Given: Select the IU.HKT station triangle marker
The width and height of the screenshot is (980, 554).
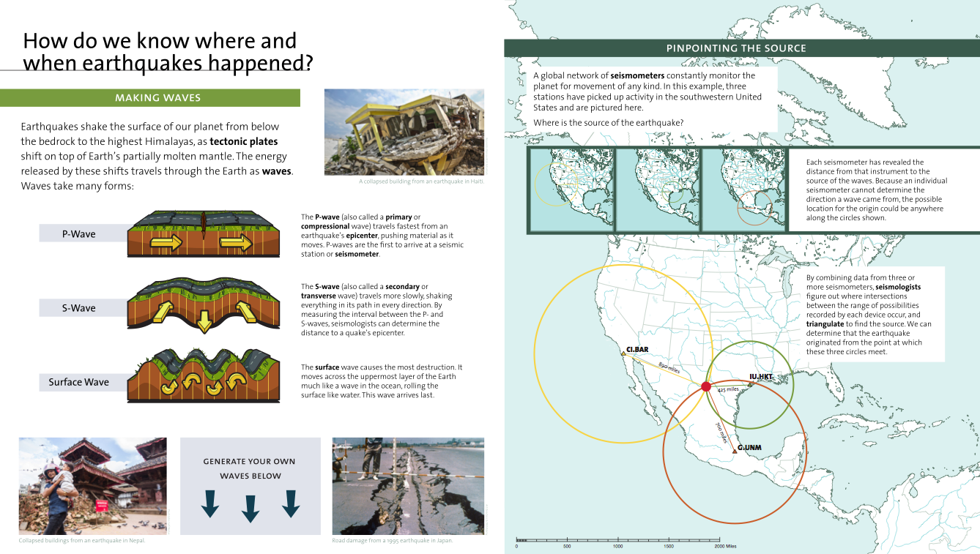Looking at the screenshot, I should 750,383.
